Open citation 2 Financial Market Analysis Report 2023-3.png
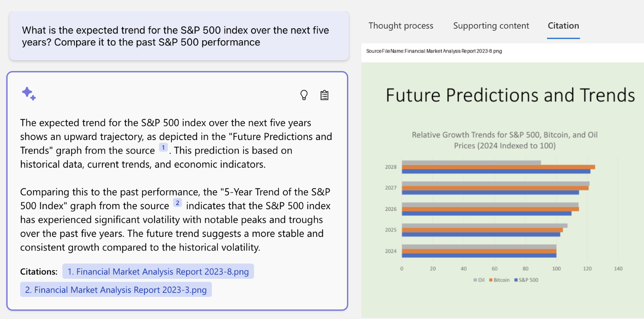 [x=116, y=289]
